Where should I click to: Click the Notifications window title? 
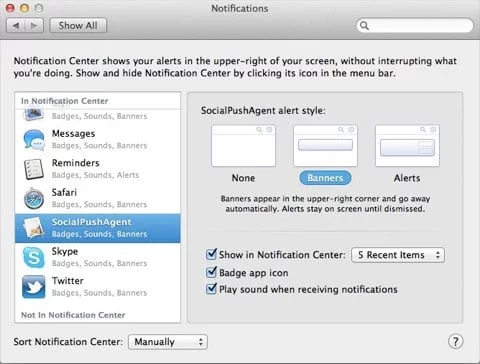click(x=240, y=8)
